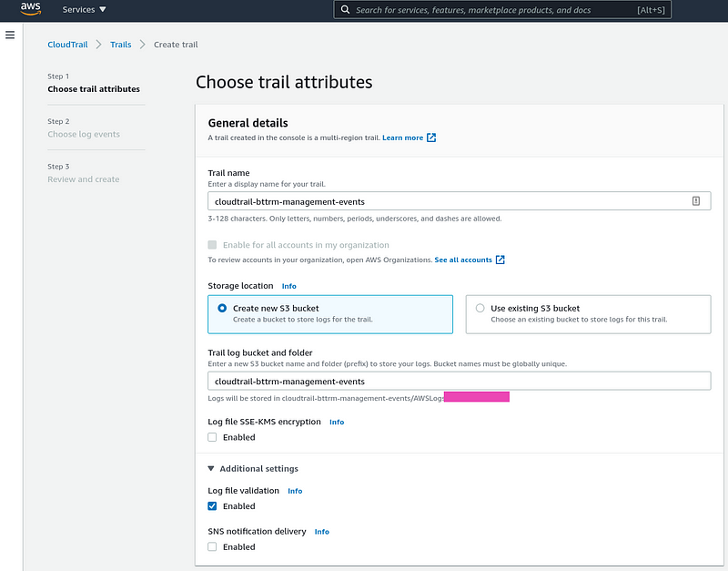Open the Services dropdown menu
The width and height of the screenshot is (728, 571).
(84, 10)
